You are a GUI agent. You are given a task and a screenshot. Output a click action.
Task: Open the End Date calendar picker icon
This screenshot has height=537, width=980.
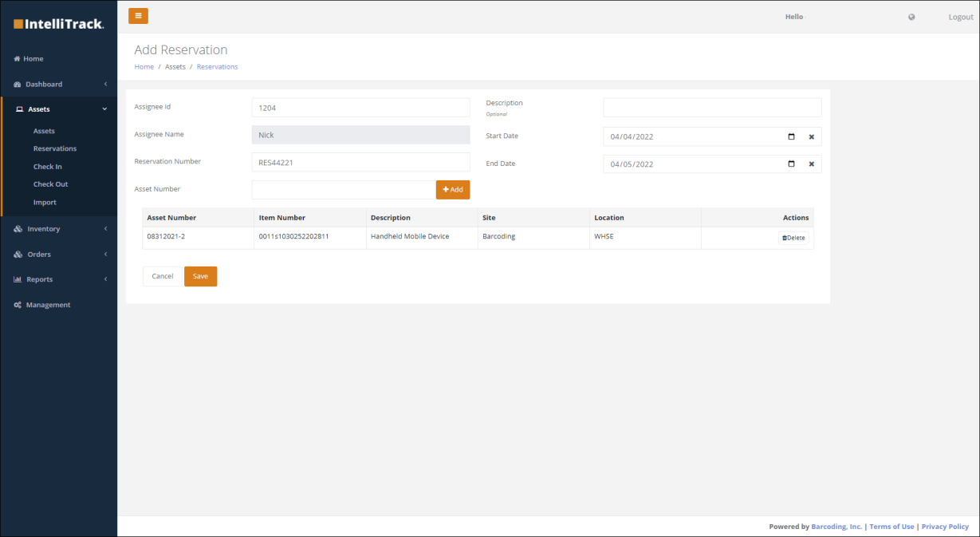click(791, 164)
